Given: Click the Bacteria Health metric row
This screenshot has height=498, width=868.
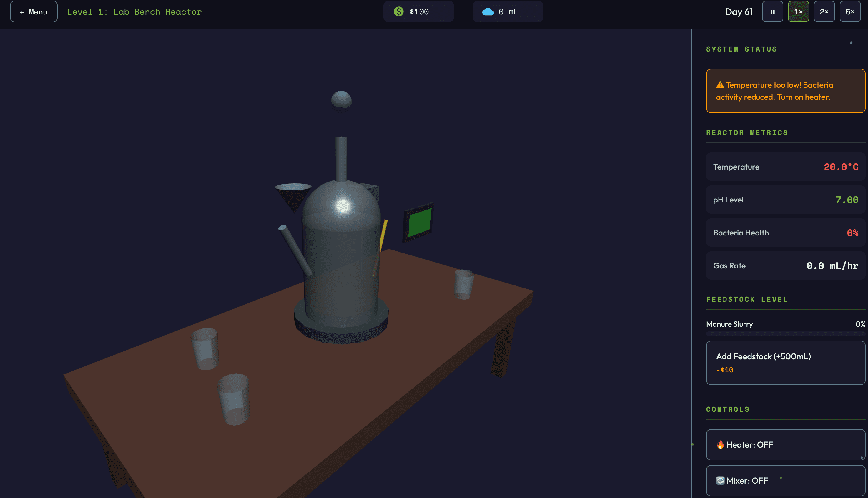Looking at the screenshot, I should 785,233.
